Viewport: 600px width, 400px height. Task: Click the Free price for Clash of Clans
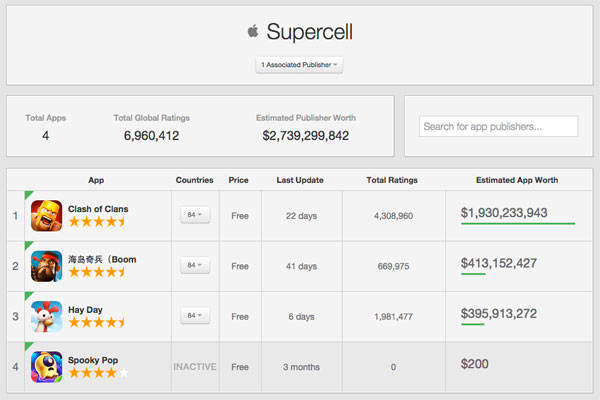pos(240,216)
